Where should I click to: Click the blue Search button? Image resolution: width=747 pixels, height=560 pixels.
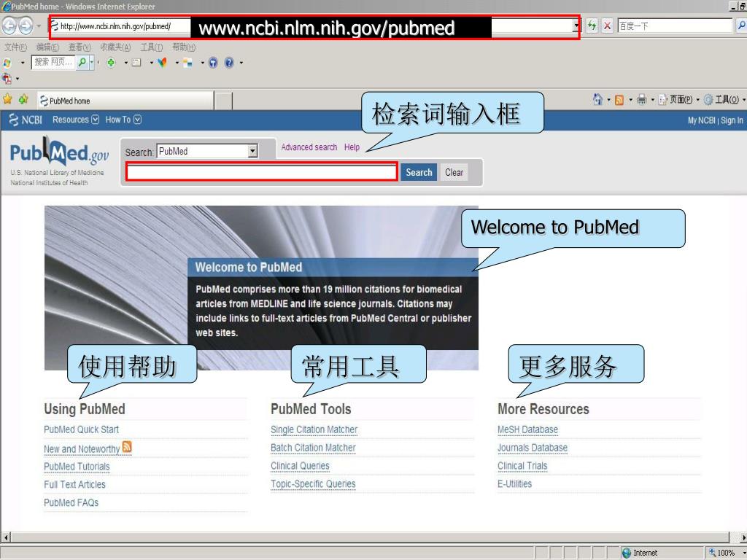(419, 172)
